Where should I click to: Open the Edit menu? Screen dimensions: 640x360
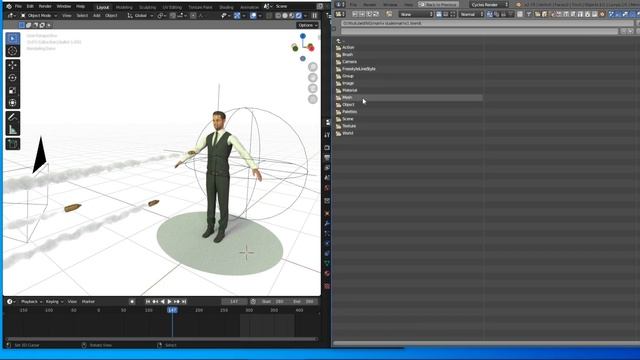coord(30,7)
